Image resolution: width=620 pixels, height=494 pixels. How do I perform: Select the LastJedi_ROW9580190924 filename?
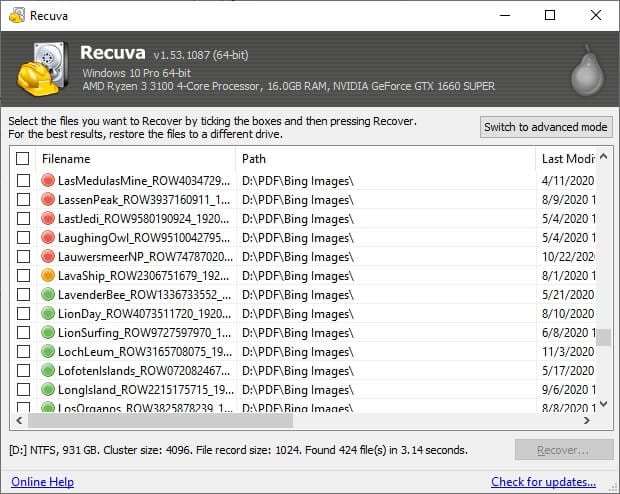144,219
